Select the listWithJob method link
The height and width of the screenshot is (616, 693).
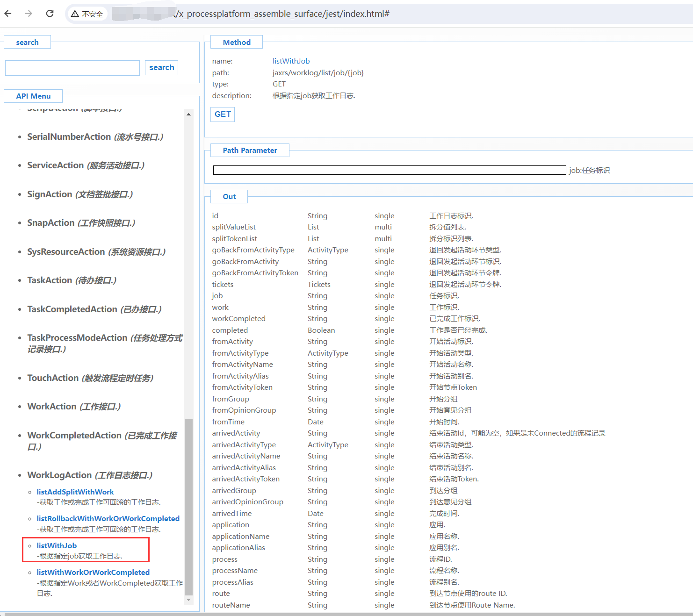coord(57,545)
